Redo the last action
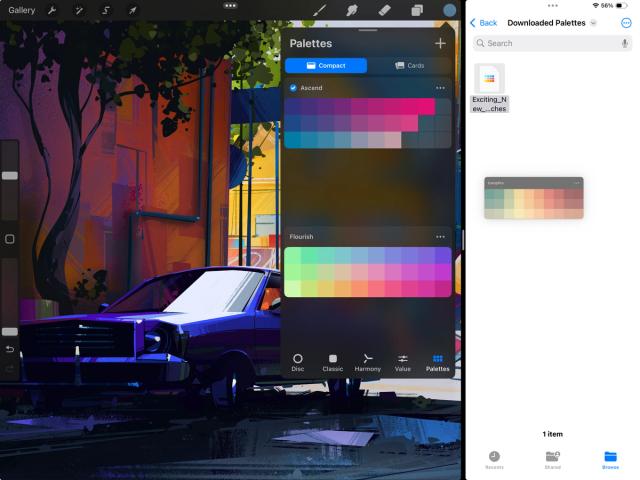The height and width of the screenshot is (480, 640). click(10, 369)
